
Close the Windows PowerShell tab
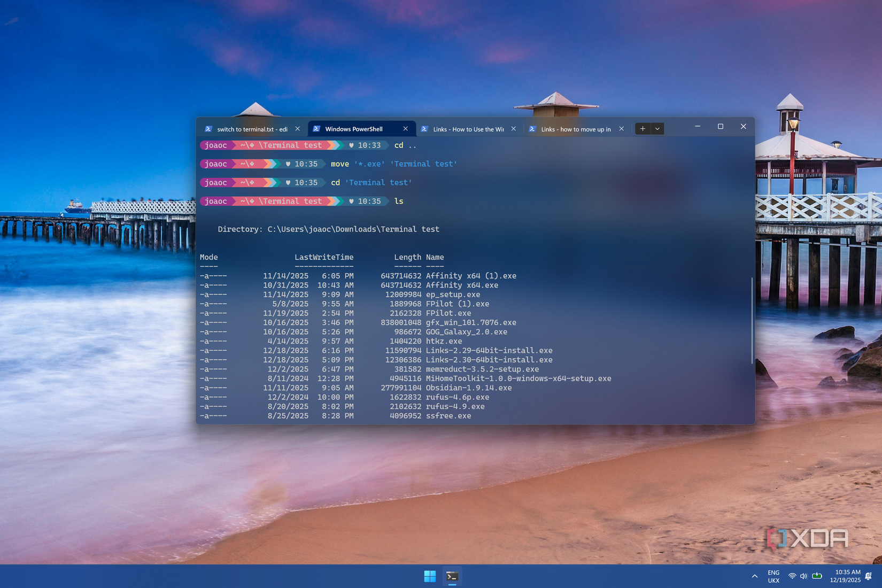coord(406,129)
